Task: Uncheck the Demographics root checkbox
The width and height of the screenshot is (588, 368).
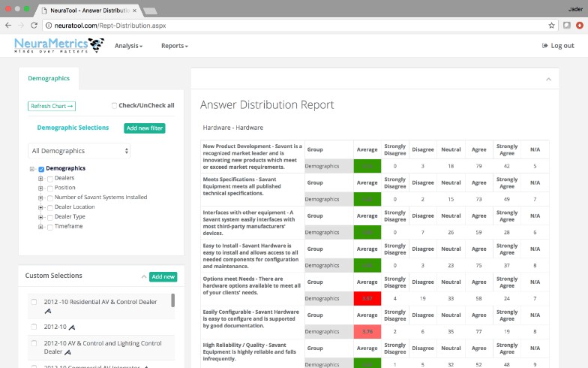Action: [x=41, y=169]
